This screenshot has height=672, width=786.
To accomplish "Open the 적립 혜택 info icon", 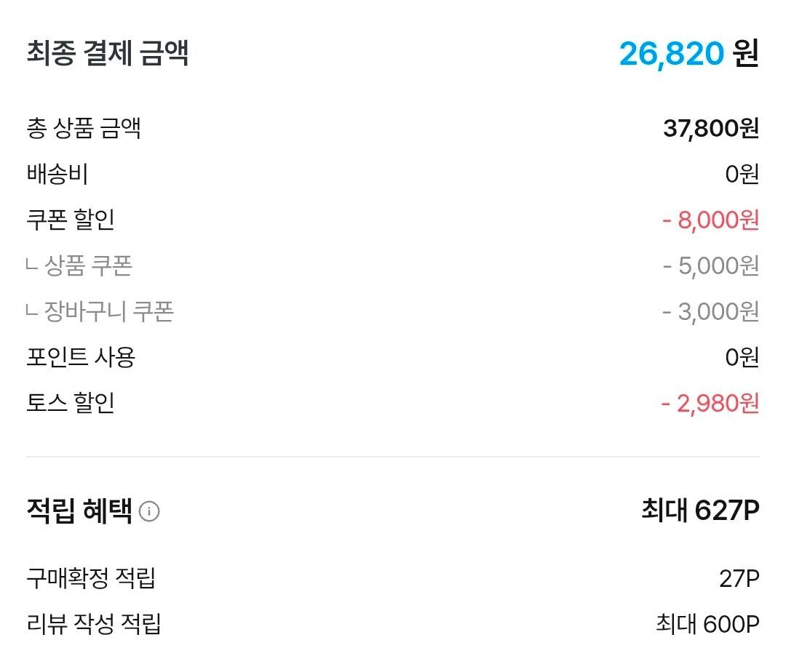I will [x=149, y=511].
